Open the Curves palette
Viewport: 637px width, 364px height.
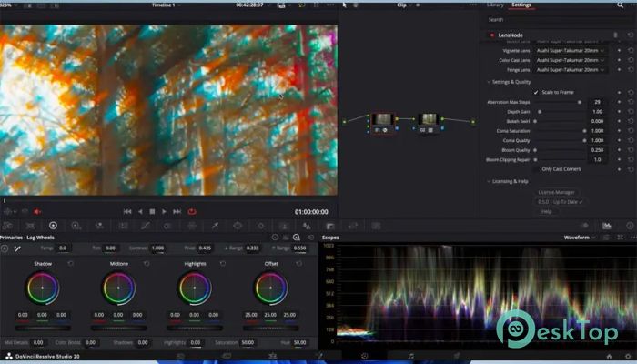(x=145, y=226)
